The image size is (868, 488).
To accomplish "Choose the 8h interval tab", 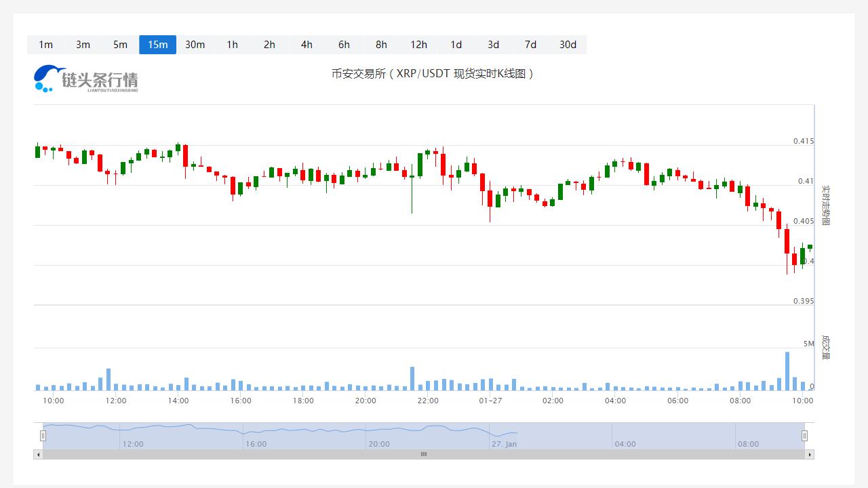I will (x=381, y=45).
